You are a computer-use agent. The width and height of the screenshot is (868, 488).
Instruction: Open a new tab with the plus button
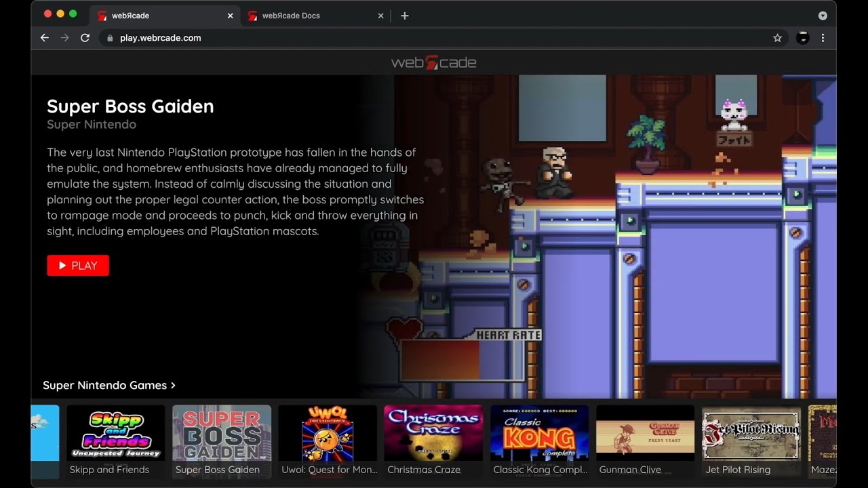pyautogui.click(x=405, y=16)
